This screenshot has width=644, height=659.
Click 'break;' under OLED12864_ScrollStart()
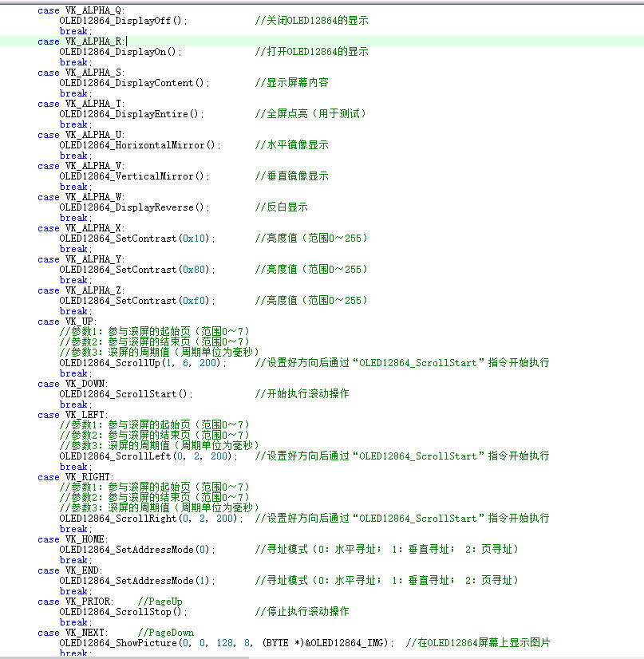tap(76, 404)
